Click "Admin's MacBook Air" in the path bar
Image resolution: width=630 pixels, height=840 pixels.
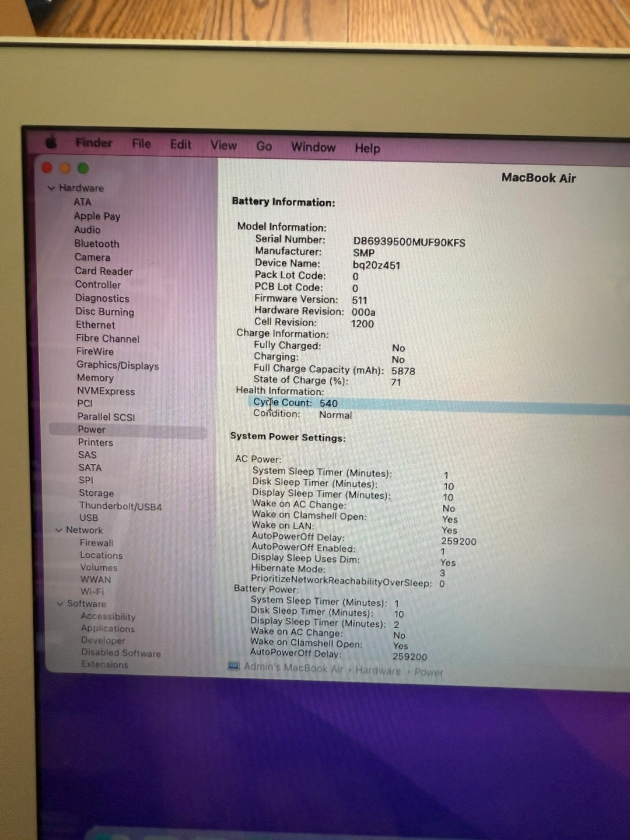294,667
